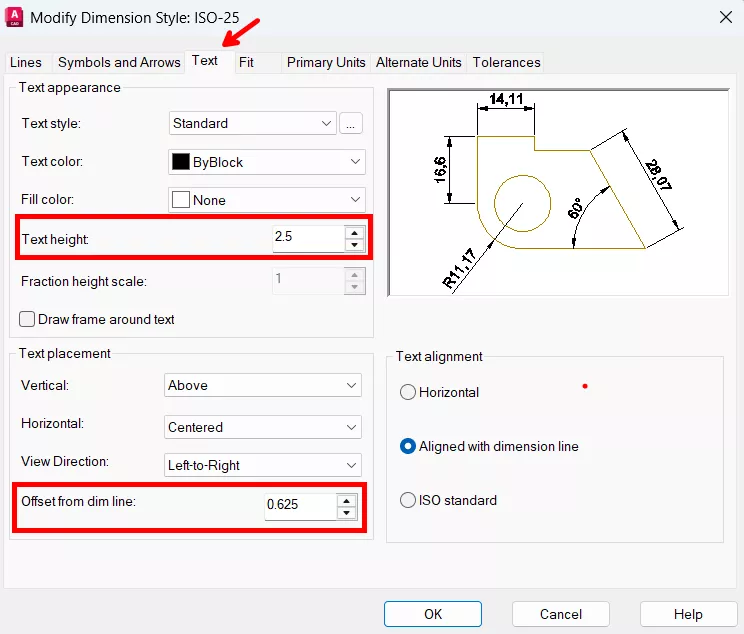Switch to Symbols and Arrows tab
The width and height of the screenshot is (744, 634).
(x=119, y=62)
